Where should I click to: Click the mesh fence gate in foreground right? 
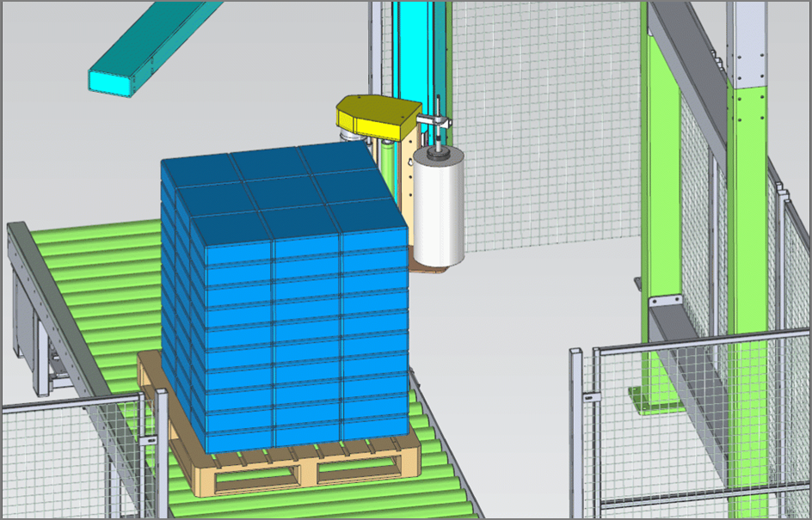[688, 421]
